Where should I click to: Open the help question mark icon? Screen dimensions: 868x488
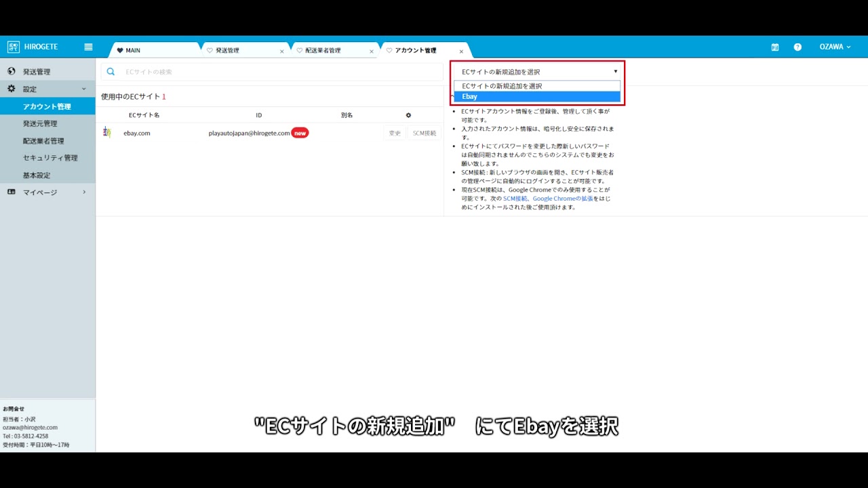[x=797, y=47]
